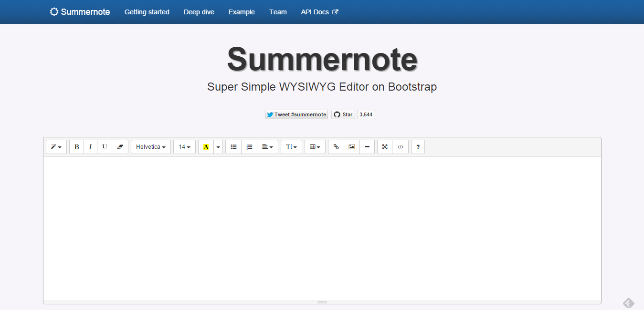644x310 pixels.
Task: Open the insert table dropdown
Action: [315, 147]
